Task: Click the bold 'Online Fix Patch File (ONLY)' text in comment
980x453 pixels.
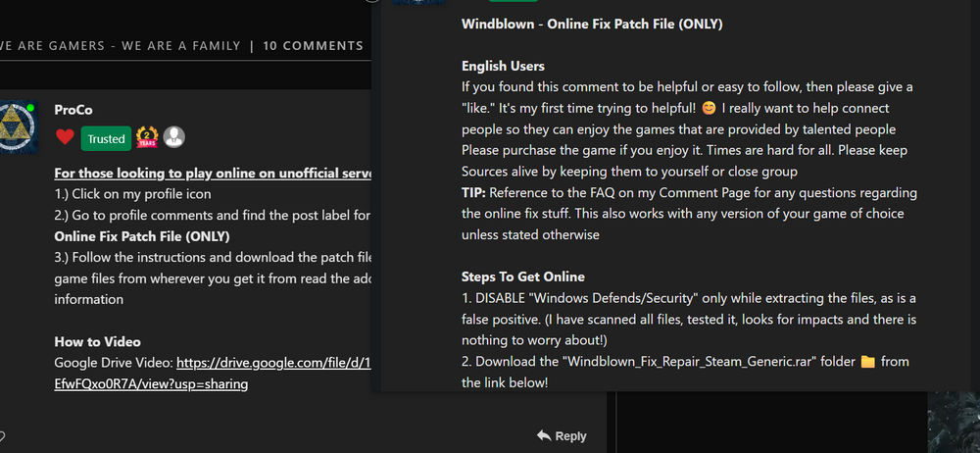Action: pos(142,236)
